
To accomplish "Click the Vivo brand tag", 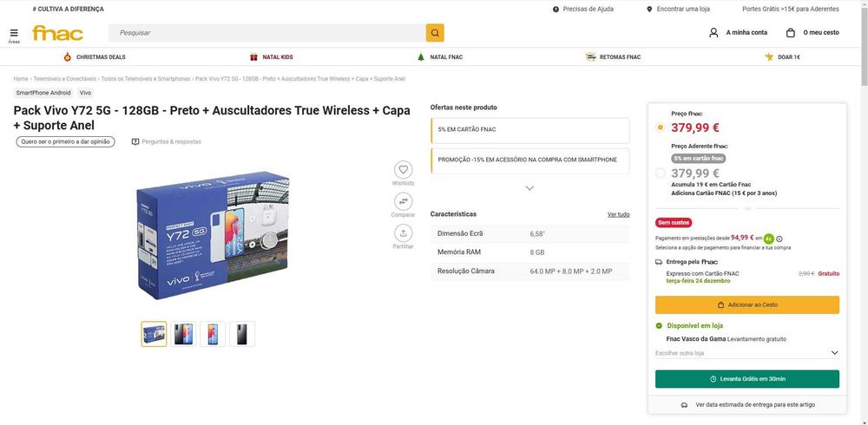I will (x=85, y=93).
